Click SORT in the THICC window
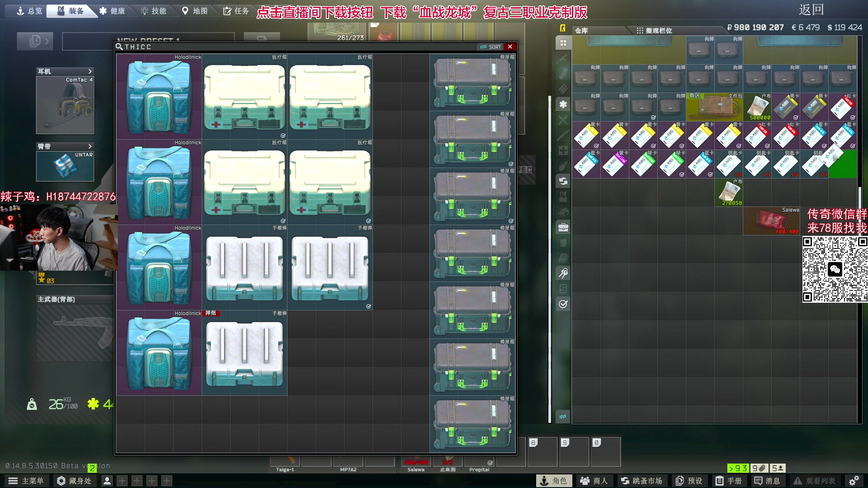Screen dimensions: 868x488 pos(491,47)
